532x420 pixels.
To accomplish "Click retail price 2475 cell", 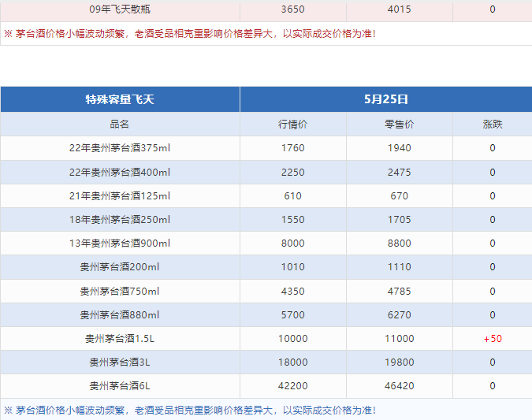I will (x=400, y=173).
